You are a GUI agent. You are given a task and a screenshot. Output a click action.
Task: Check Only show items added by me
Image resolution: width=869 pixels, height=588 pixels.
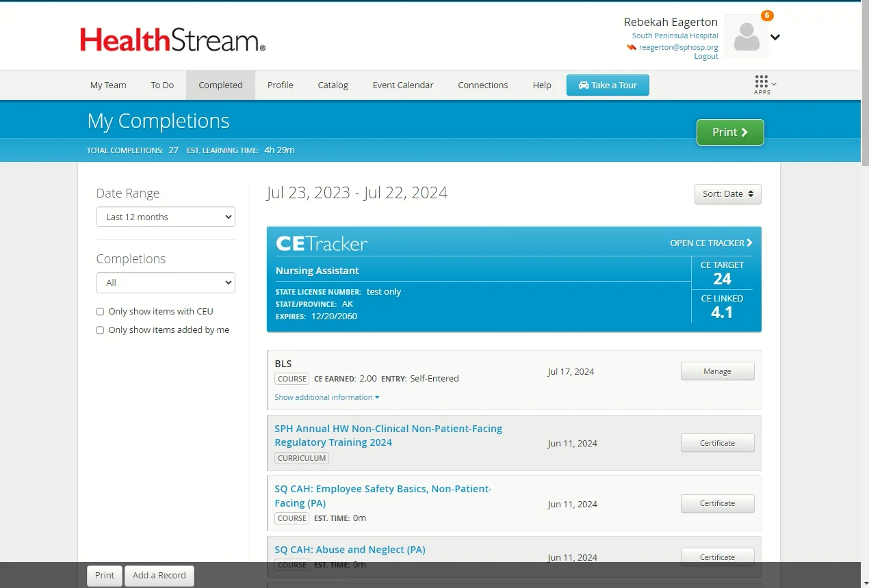click(100, 330)
